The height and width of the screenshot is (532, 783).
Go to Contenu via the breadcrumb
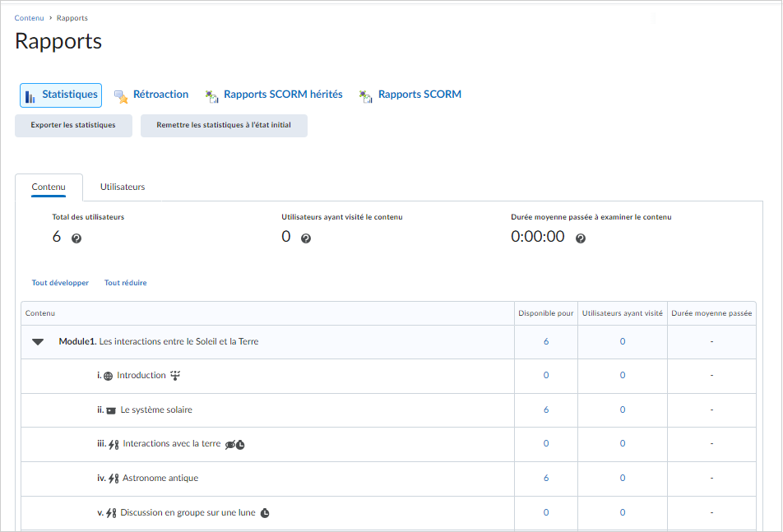point(29,18)
